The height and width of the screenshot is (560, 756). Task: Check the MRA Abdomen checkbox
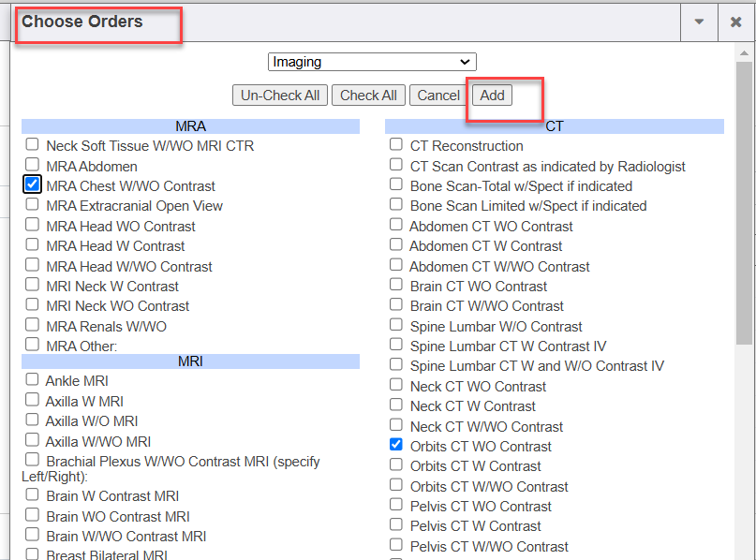click(33, 165)
